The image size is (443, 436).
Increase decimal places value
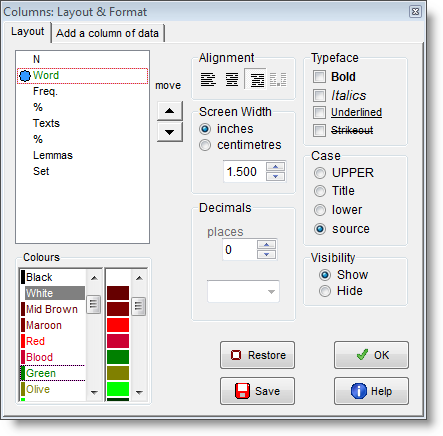pyautogui.click(x=266, y=245)
